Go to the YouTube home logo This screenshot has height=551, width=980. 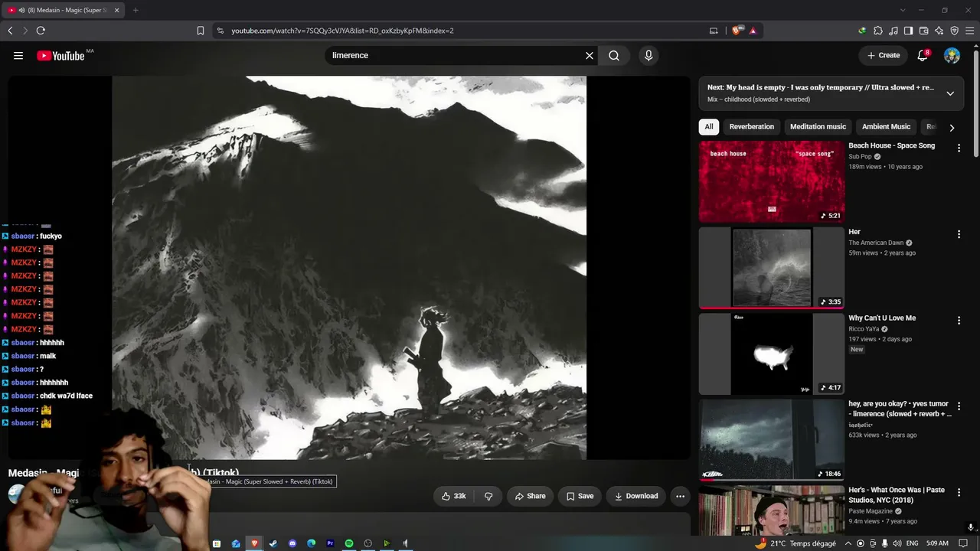coord(60,55)
